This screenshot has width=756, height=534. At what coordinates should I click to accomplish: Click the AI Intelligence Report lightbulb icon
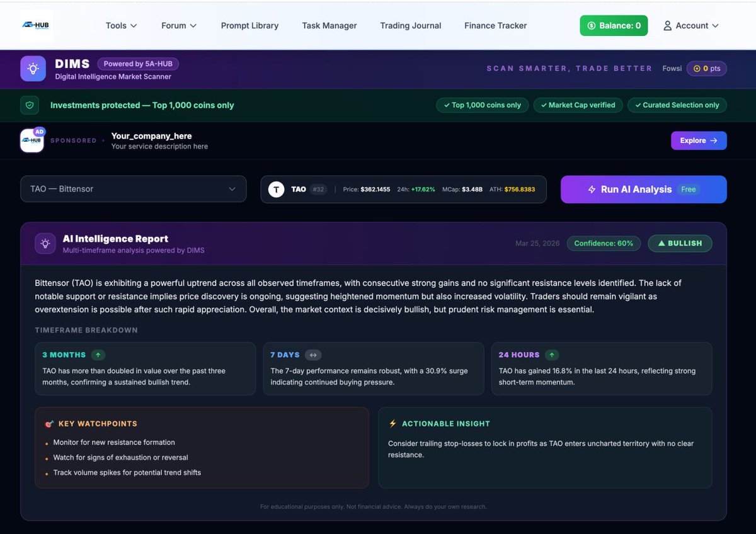click(x=45, y=244)
